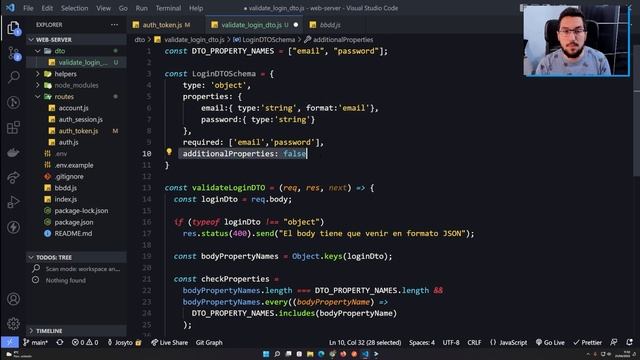Click the Josyto status bar item
This screenshot has width=640, height=360.
pos(124,342)
